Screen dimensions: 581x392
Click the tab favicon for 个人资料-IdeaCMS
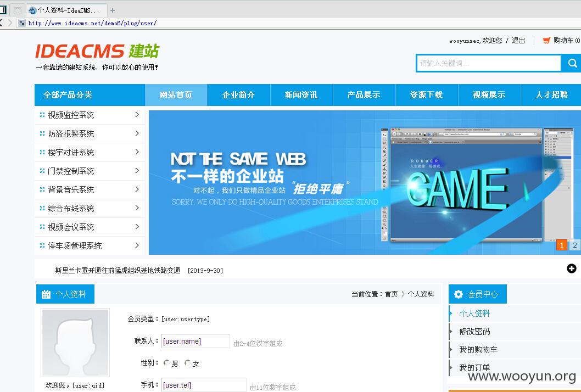click(32, 10)
